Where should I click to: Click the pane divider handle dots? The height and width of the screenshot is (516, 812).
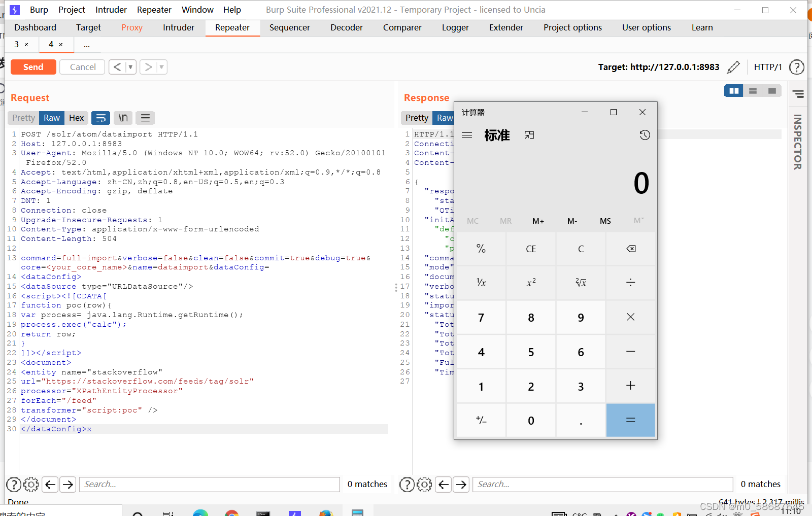[x=396, y=287]
